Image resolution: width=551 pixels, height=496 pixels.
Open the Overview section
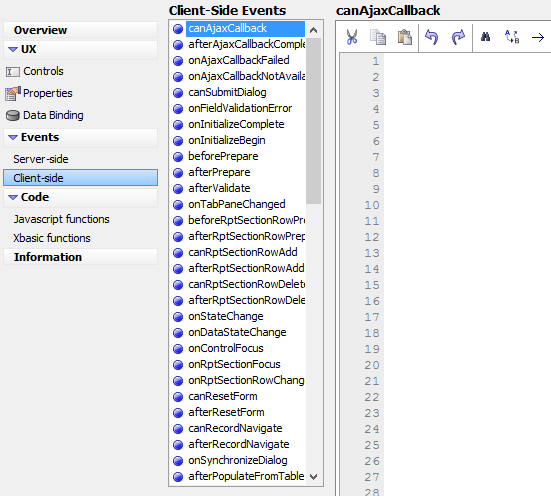[80, 30]
